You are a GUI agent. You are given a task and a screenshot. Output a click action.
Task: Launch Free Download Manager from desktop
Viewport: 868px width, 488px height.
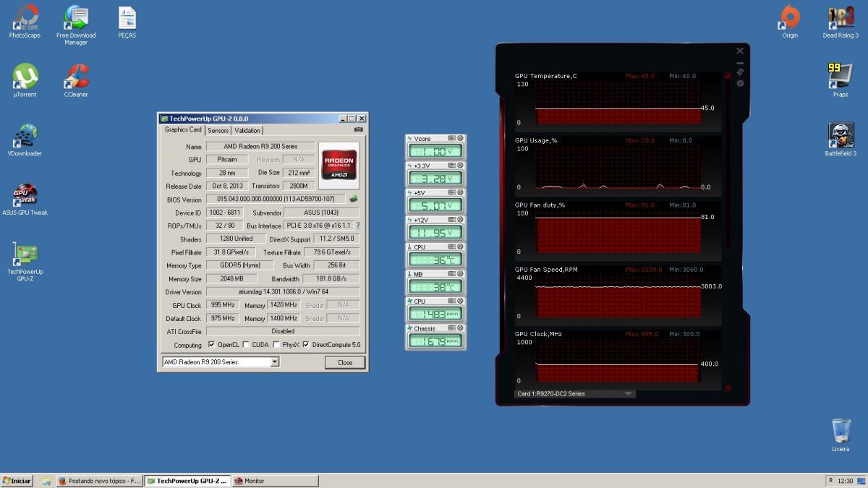76,25
